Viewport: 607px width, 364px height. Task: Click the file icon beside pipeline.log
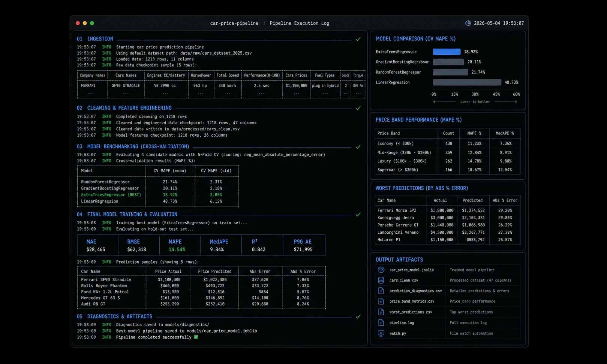click(381, 322)
